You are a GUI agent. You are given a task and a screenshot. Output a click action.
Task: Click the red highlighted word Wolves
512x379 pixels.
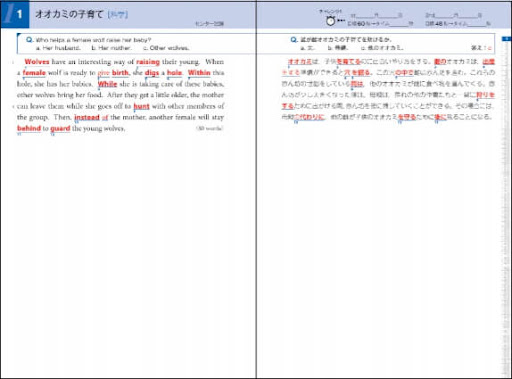coord(37,62)
